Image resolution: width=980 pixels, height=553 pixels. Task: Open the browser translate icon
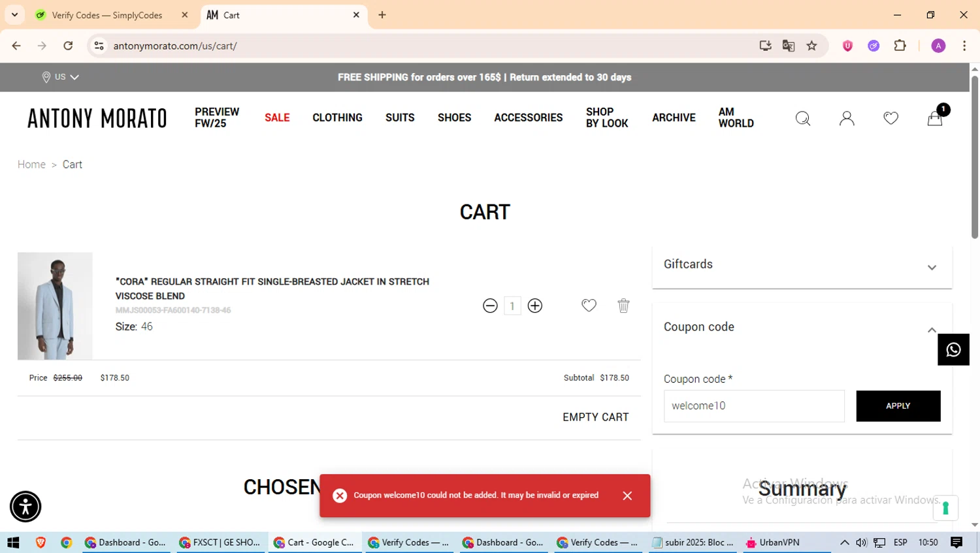789,46
